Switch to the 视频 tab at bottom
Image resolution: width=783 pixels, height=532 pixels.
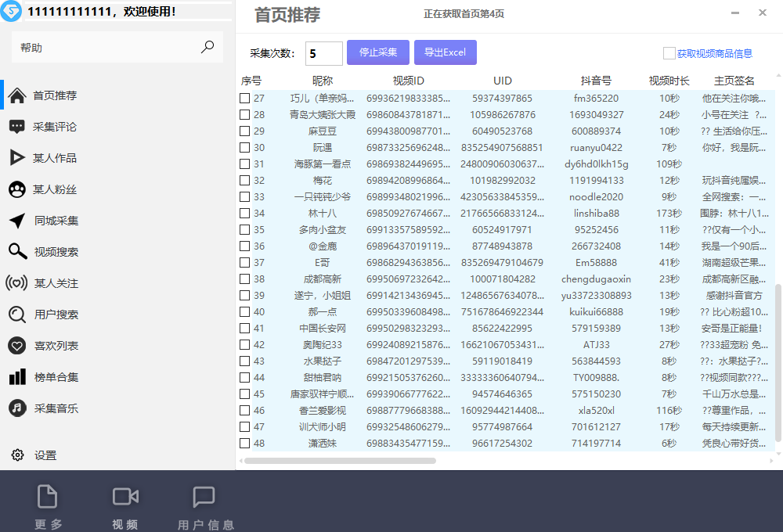[125, 503]
